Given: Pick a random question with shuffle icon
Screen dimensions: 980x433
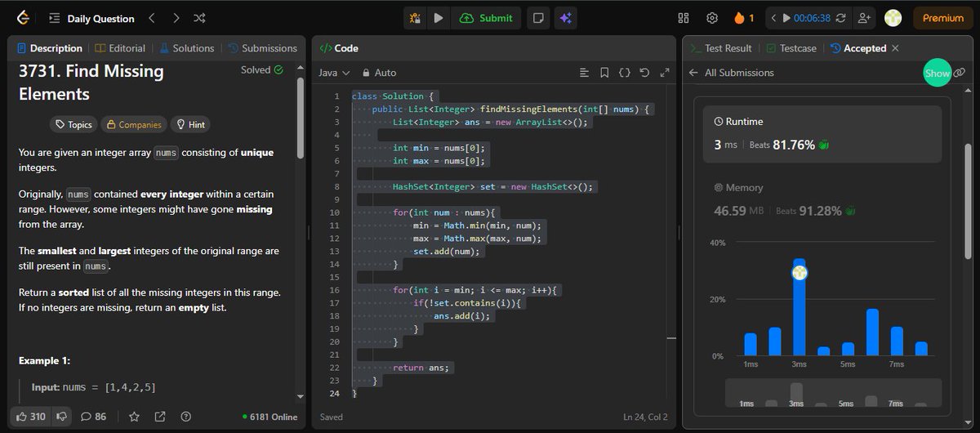Looking at the screenshot, I should (200, 18).
